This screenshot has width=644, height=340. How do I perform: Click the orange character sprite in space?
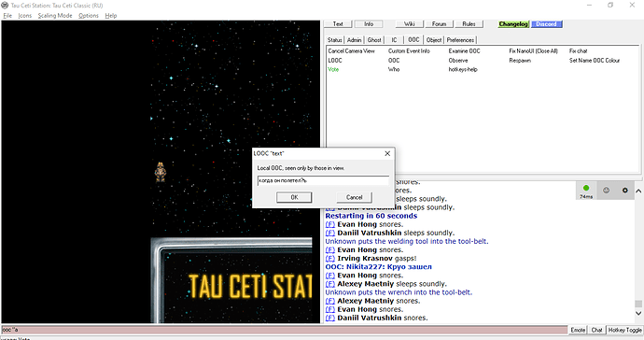pos(161,172)
